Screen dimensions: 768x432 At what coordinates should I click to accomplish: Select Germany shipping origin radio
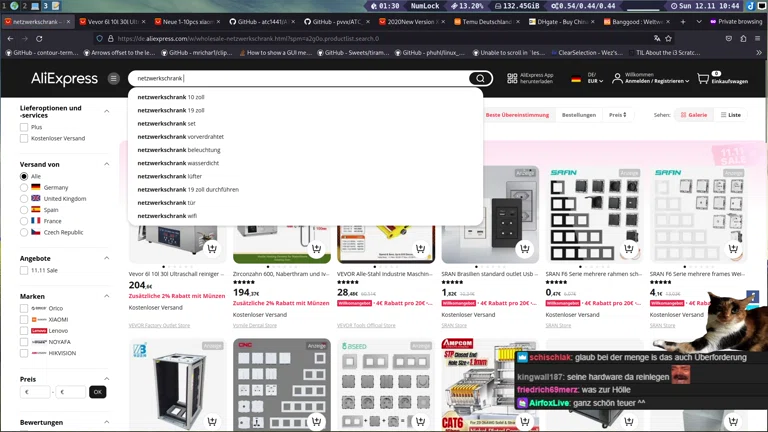[24, 187]
